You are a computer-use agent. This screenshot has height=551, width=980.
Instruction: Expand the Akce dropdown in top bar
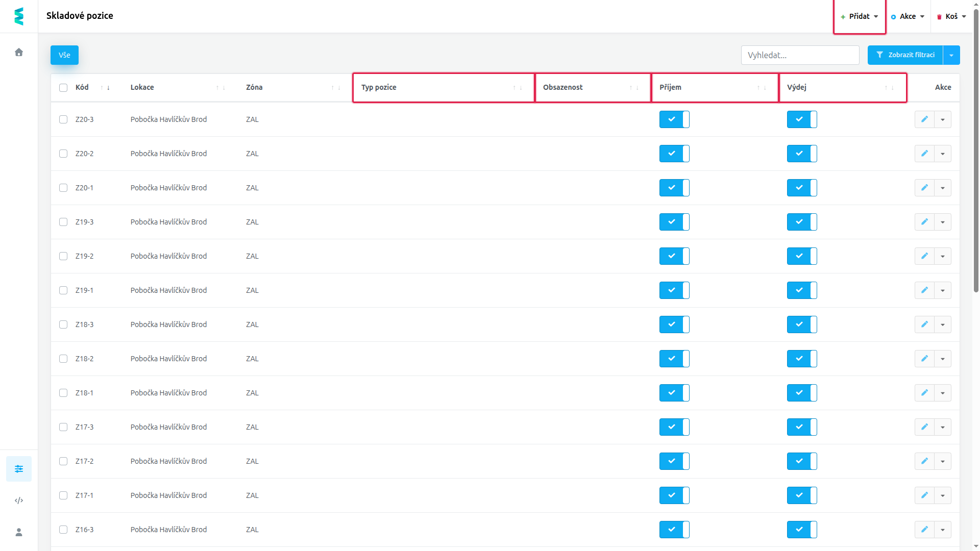[x=908, y=16]
